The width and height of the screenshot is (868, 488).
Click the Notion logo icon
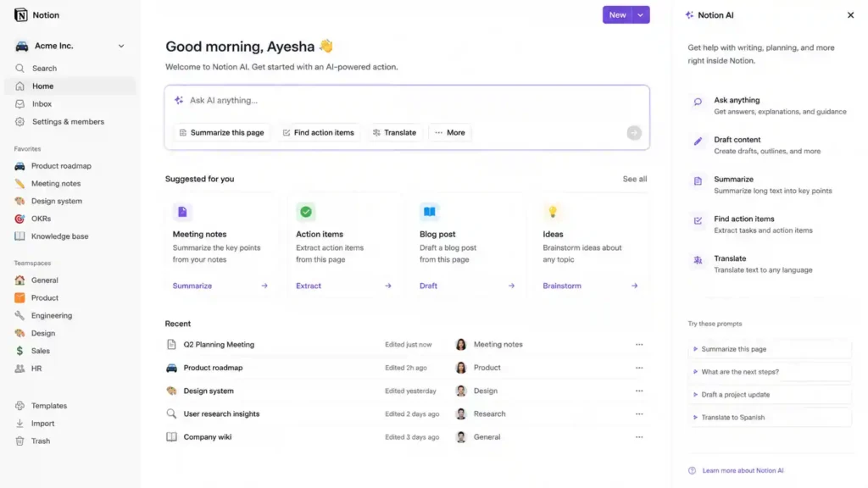[21, 15]
